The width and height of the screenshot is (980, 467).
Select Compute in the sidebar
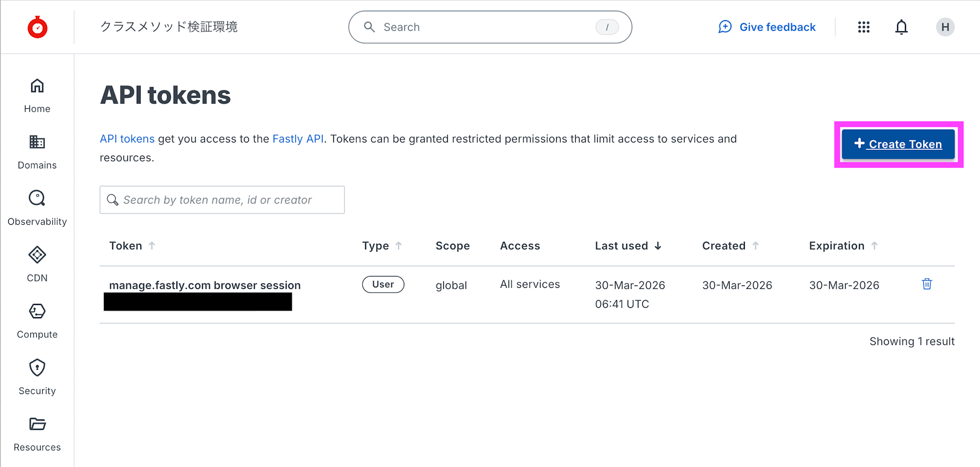click(x=37, y=321)
